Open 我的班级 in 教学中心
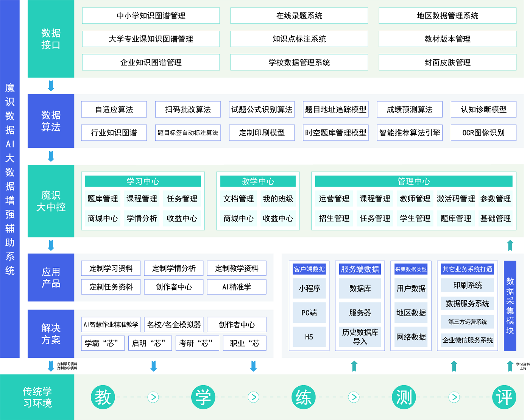The height and width of the screenshot is (420, 530). coord(278,199)
